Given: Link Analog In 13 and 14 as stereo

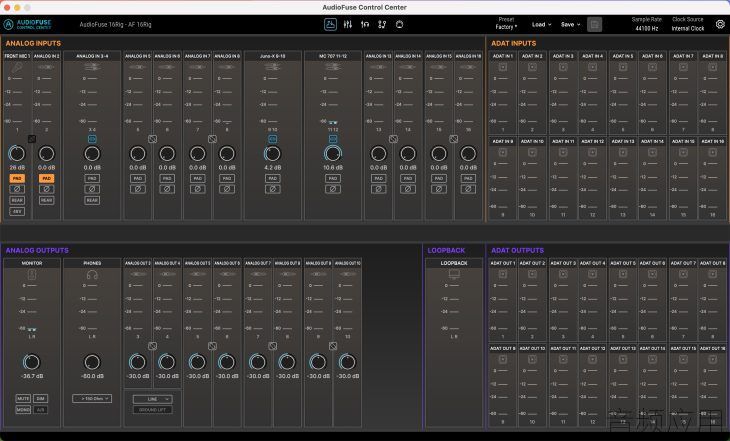Looking at the screenshot, I should tap(393, 139).
